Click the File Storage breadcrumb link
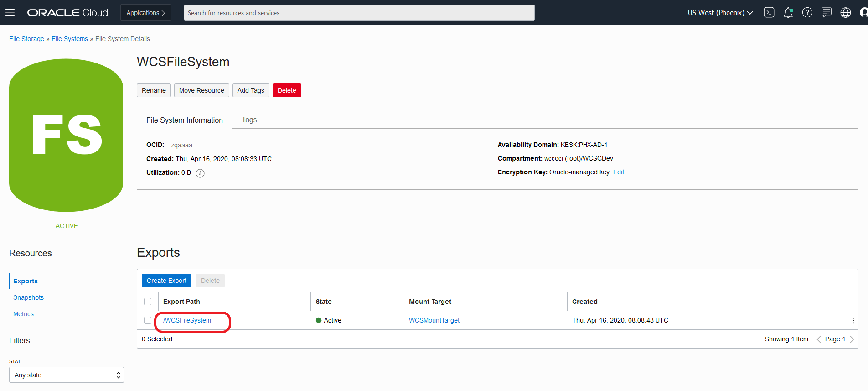The image size is (868, 391). 26,39
